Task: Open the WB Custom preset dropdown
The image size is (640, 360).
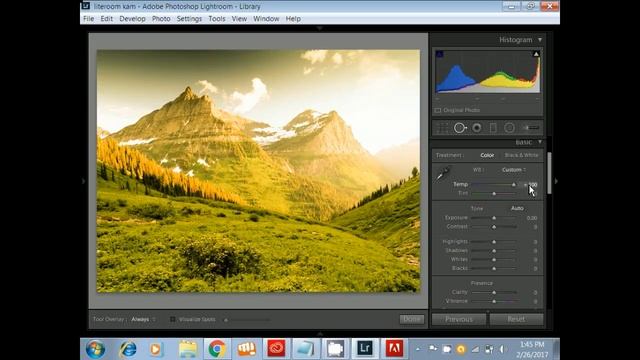Action: pyautogui.click(x=513, y=170)
